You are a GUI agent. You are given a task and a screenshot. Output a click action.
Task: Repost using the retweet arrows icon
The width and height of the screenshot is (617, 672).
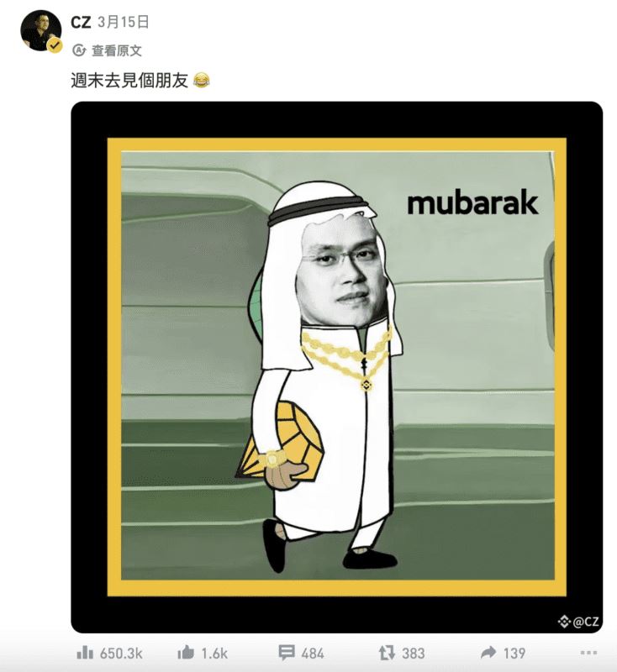coord(387,653)
